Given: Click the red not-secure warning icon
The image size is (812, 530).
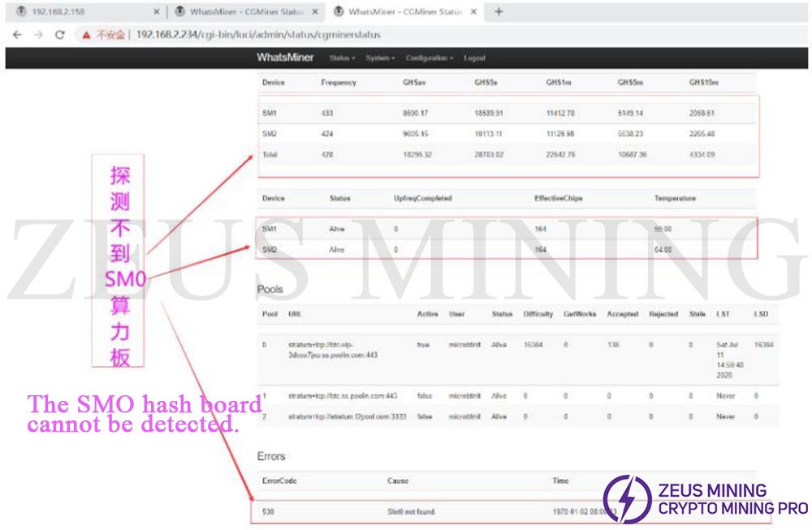Looking at the screenshot, I should point(85,35).
